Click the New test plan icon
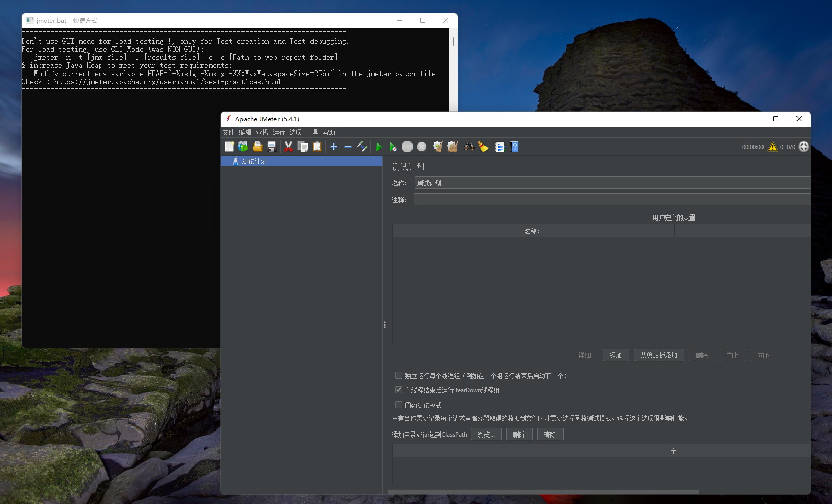 [229, 147]
